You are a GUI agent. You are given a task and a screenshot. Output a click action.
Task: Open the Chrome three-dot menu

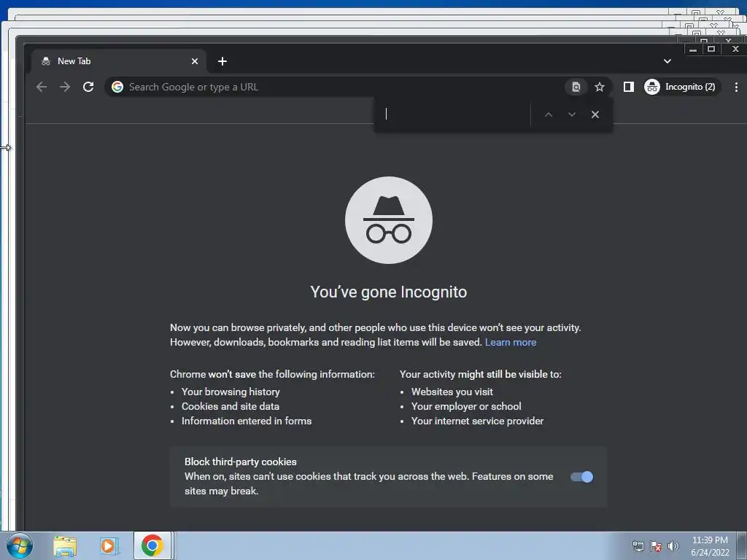[736, 87]
